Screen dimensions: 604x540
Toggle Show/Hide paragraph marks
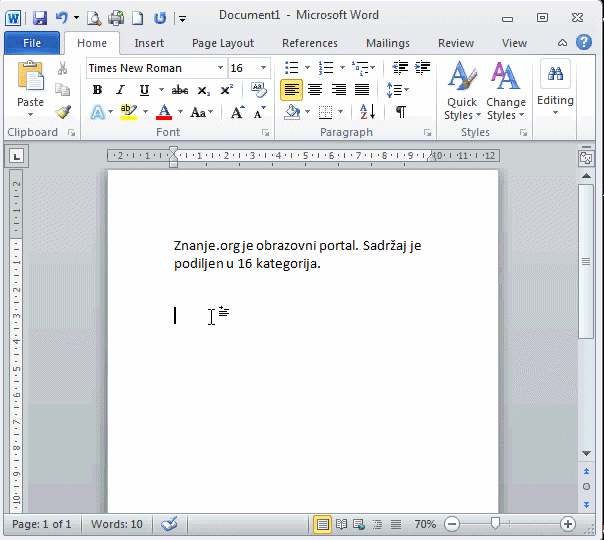coord(400,112)
